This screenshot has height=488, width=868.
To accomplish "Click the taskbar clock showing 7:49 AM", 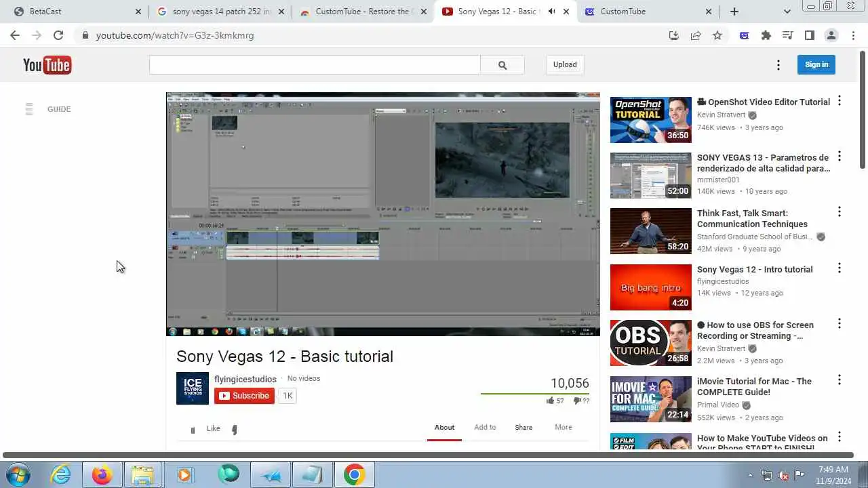I will 833,474.
